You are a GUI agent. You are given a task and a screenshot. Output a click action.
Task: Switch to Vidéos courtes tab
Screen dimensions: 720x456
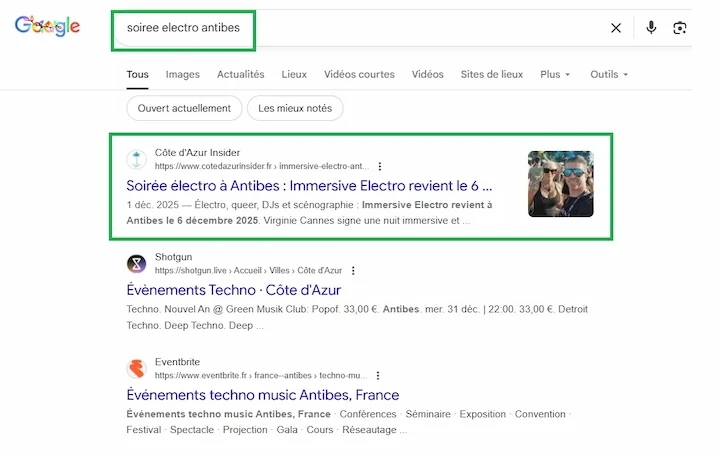point(359,74)
